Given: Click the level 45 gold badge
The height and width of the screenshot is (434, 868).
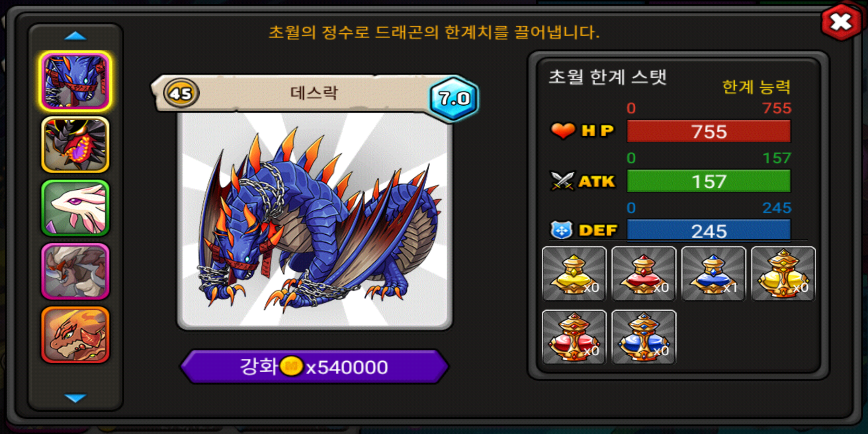Looking at the screenshot, I should 181,93.
